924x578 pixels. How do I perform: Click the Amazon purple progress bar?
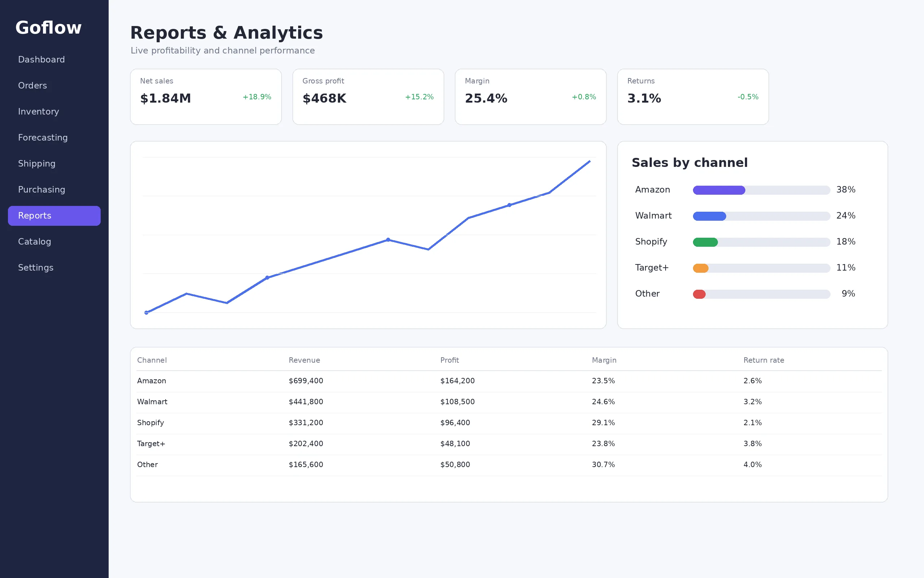(719, 190)
